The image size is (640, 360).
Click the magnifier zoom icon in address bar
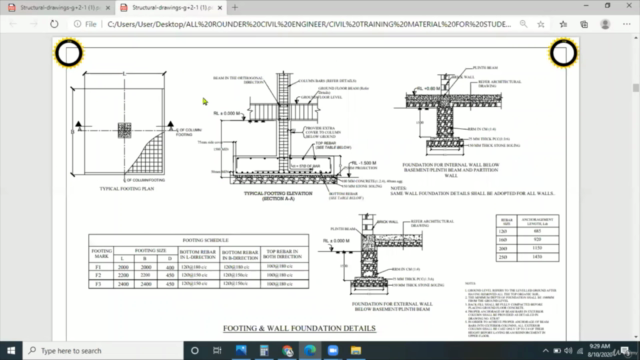pos(523,24)
